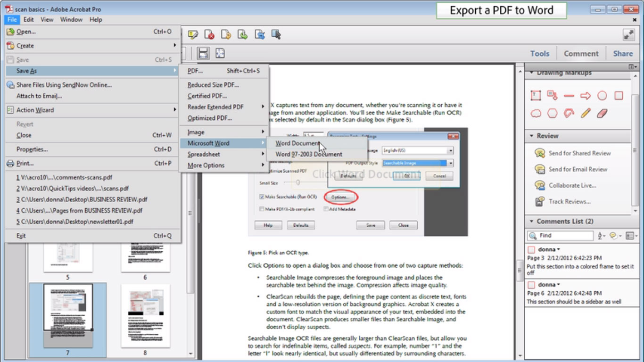Select the page 7 thumbnail
The height and width of the screenshot is (362, 644).
coord(68,317)
